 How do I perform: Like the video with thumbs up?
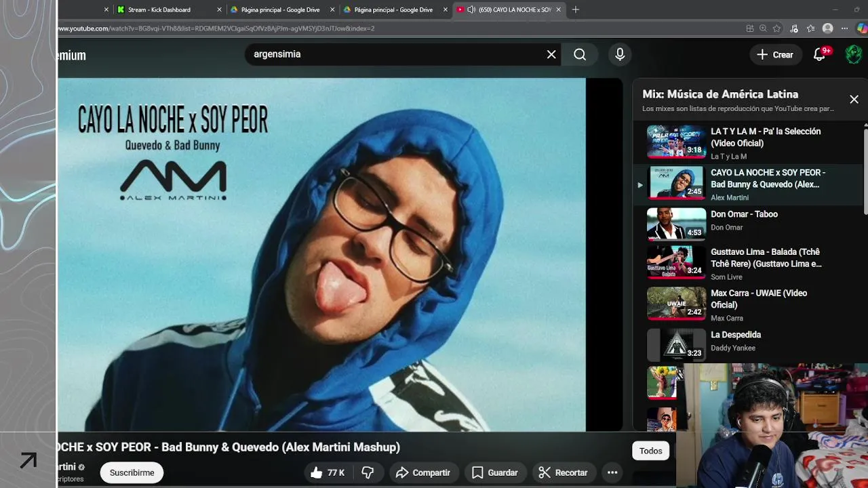coord(328,472)
